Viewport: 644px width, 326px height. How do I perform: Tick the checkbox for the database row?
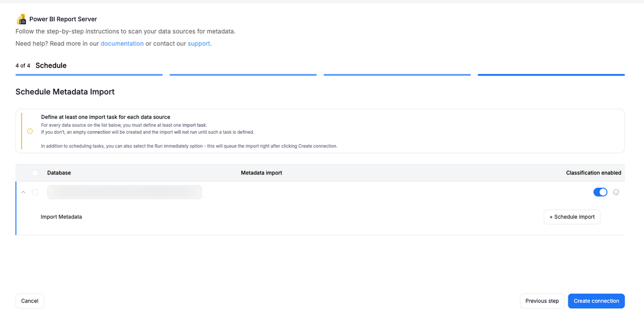(x=35, y=192)
